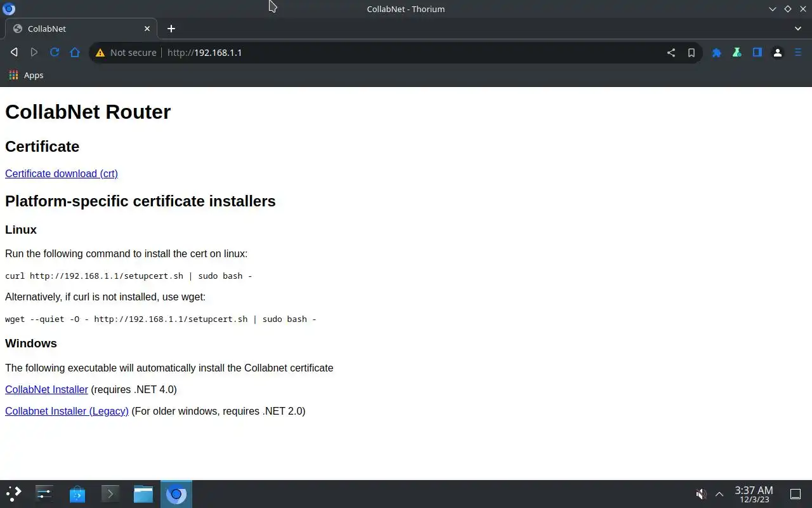Viewport: 812px width, 508px height.
Task: Switch to Thorium browser taskbar entry
Action: [176, 494]
